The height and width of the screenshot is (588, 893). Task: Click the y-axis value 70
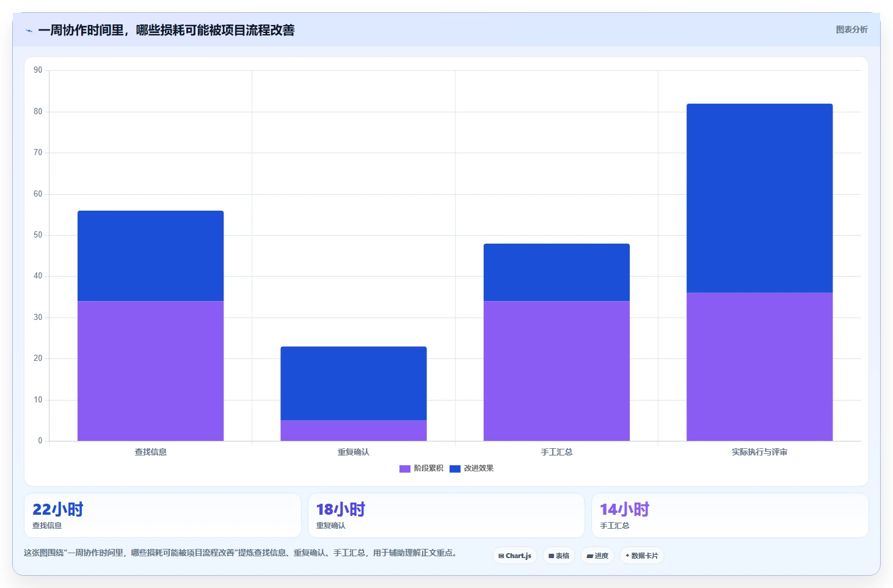38,153
